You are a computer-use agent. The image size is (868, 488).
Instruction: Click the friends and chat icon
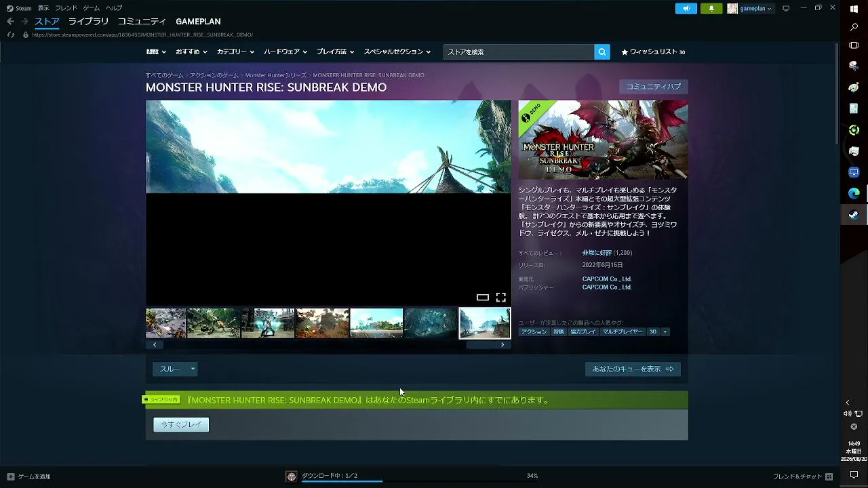tap(829, 476)
